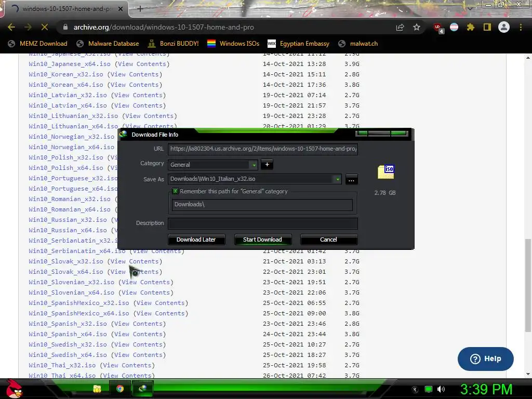Show hidden tray icons arrow
Image resolution: width=532 pixels, height=399 pixels.
(x=415, y=390)
